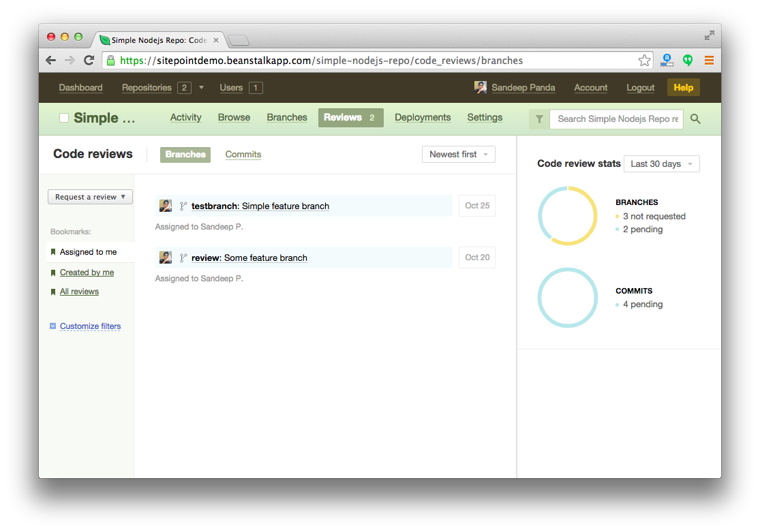Open the Deployments tab
760x532 pixels.
click(x=423, y=117)
